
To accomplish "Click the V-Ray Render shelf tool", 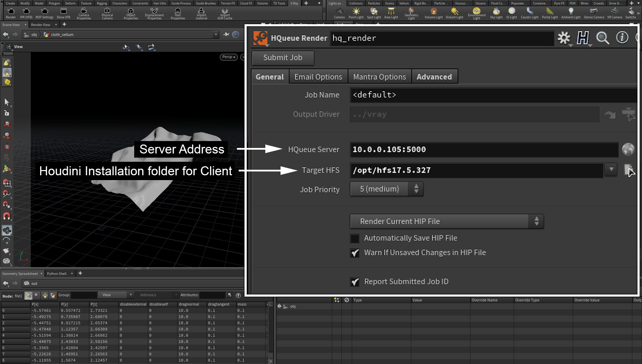I will point(11,13).
